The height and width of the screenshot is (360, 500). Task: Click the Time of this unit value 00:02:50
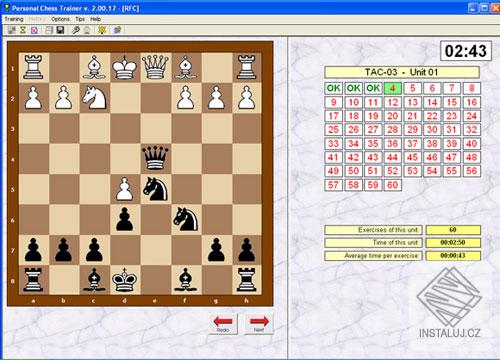point(453,243)
